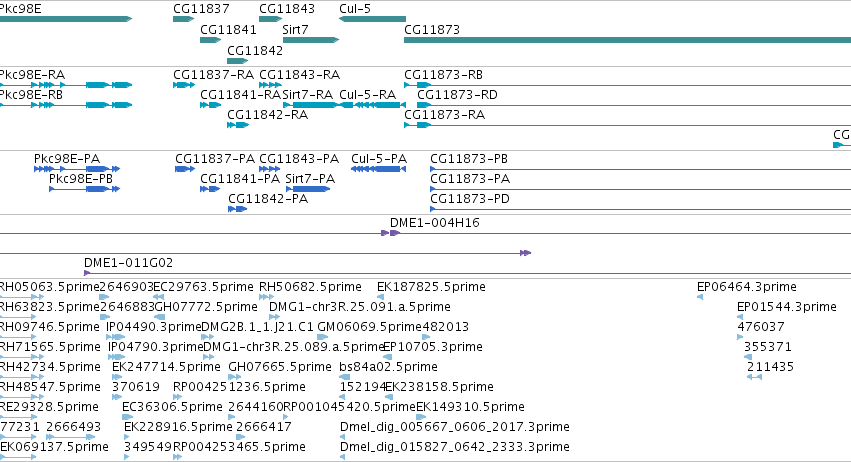The image size is (851, 462).
Task: Select the CG11843-PA protein label
Action: 299,159
